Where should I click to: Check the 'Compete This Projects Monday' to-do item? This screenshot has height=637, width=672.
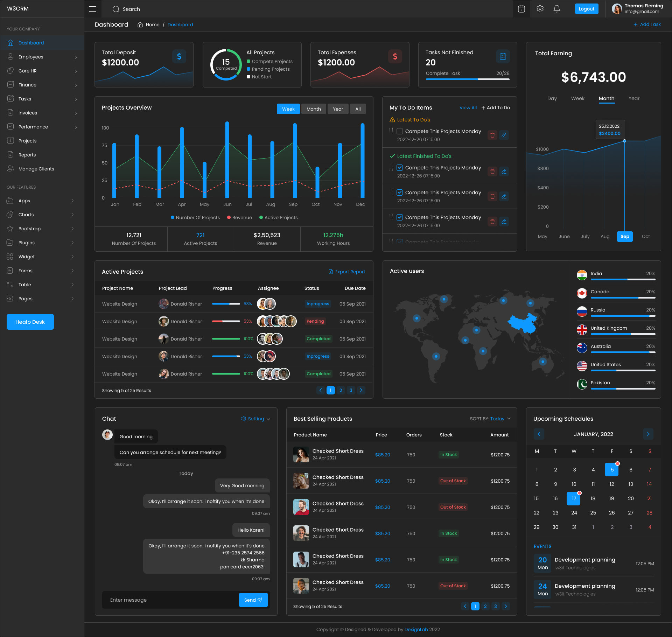click(x=399, y=131)
